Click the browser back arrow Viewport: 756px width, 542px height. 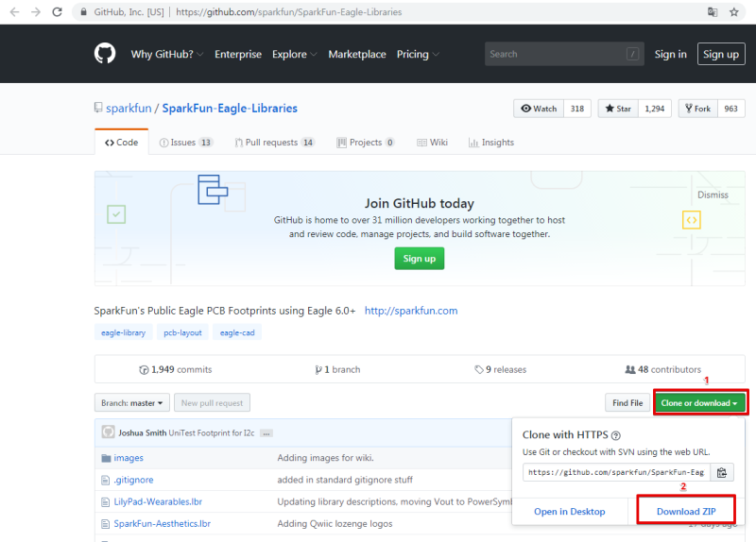coord(15,12)
